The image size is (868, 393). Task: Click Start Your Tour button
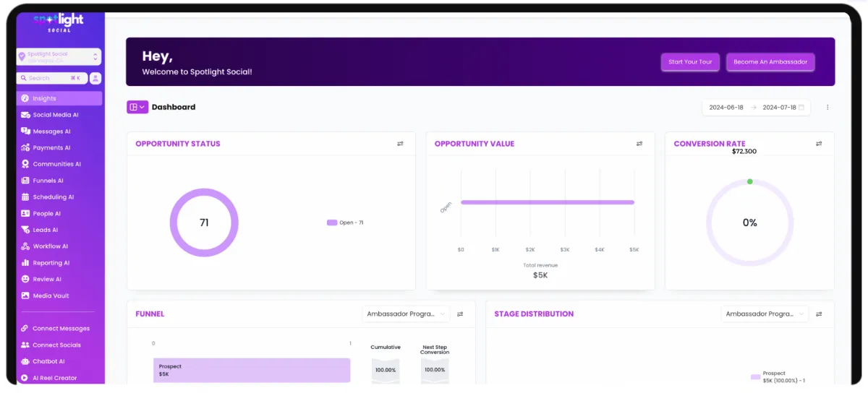tap(690, 62)
